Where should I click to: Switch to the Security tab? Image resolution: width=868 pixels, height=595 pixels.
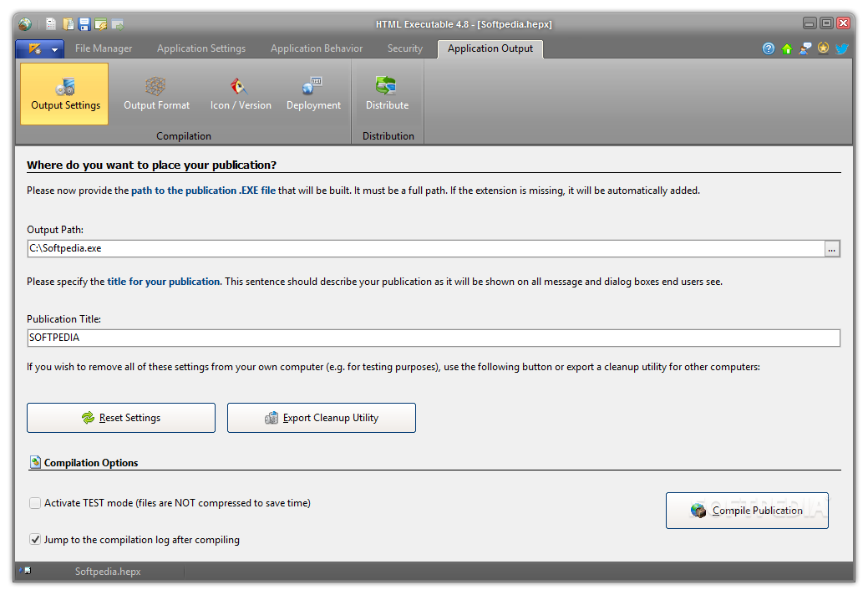click(x=405, y=48)
